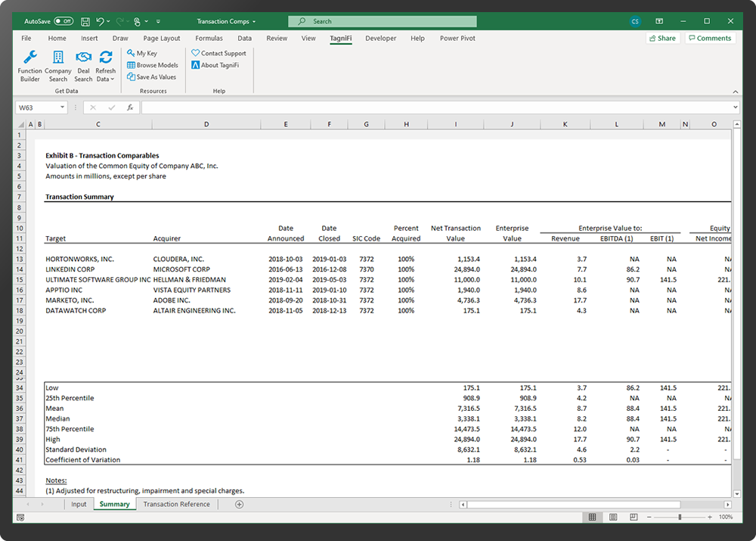Select column D header
This screenshot has height=541, width=756.
[206, 125]
